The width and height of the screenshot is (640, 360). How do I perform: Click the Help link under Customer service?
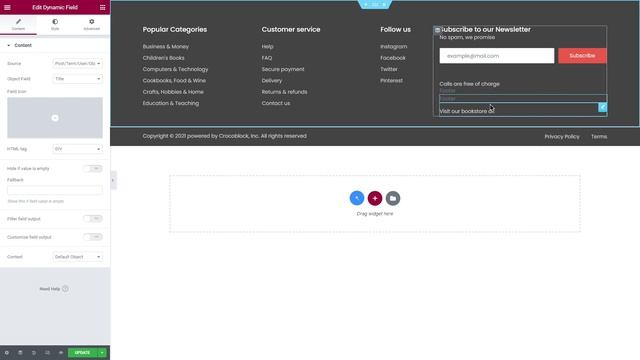point(267,47)
